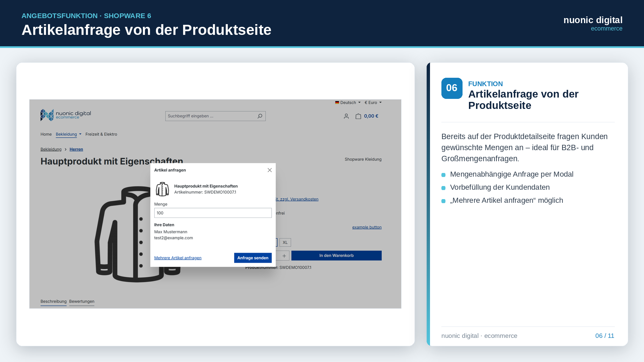Follow the Mehrere Artikel anfragen link
644x362 pixels.
point(178,258)
